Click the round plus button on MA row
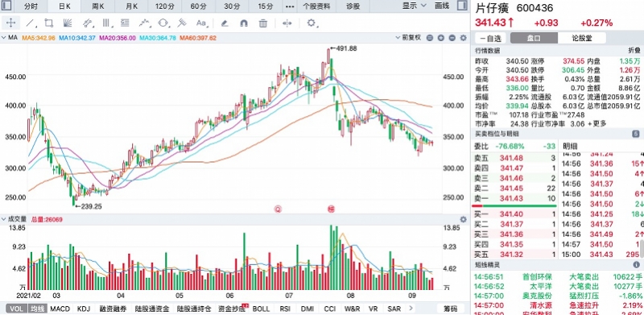Viewport: 644px width, 315px height. point(440,38)
